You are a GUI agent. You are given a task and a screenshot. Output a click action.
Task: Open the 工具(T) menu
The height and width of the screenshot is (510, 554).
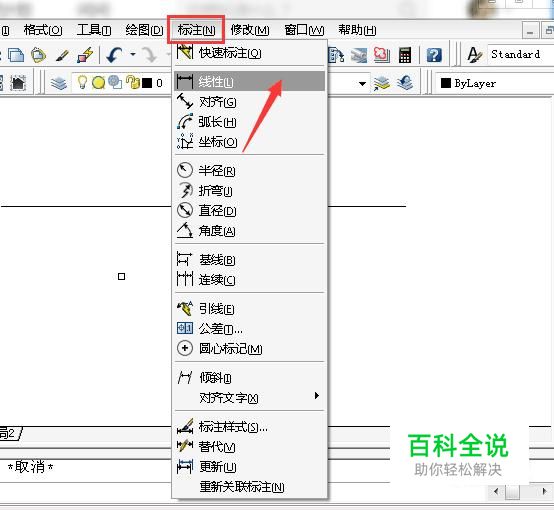click(94, 30)
